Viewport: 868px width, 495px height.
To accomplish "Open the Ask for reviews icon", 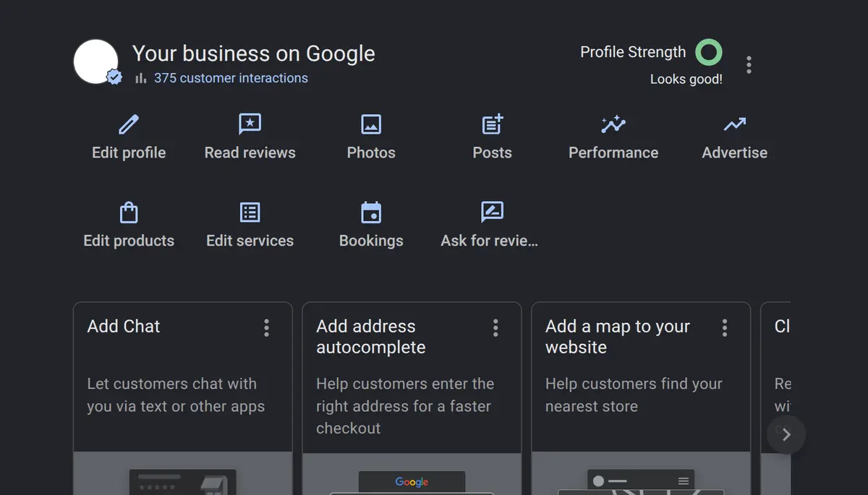I will coord(492,212).
